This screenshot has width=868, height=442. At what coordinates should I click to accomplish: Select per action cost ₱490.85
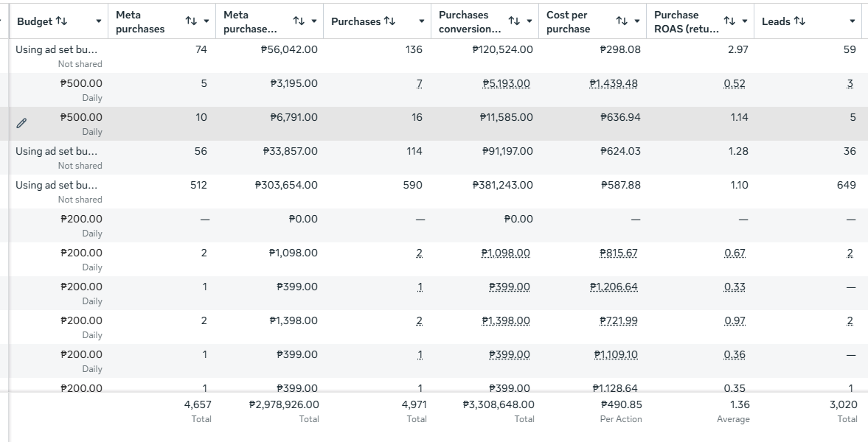[x=621, y=404]
